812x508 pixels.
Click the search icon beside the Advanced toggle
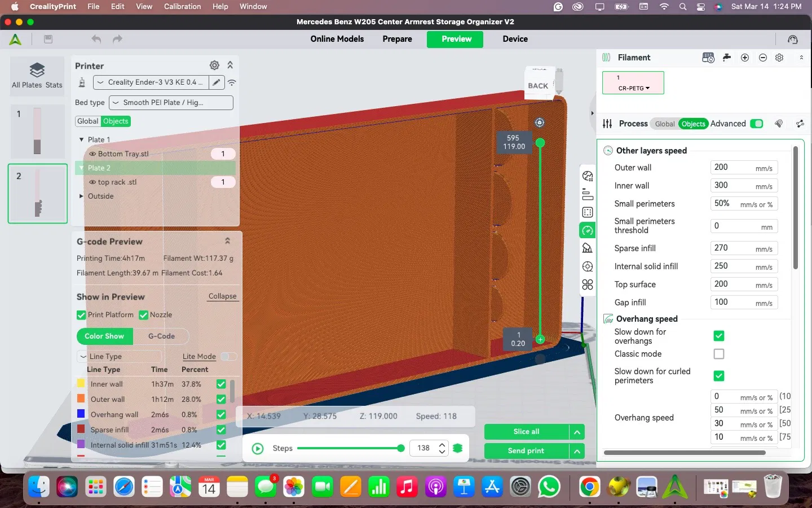pyautogui.click(x=779, y=124)
